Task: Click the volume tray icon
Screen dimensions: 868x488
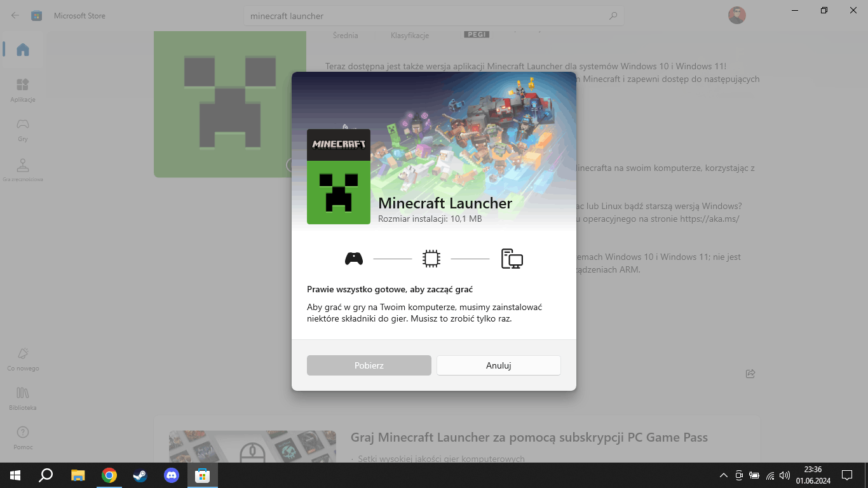Action: coord(785,475)
